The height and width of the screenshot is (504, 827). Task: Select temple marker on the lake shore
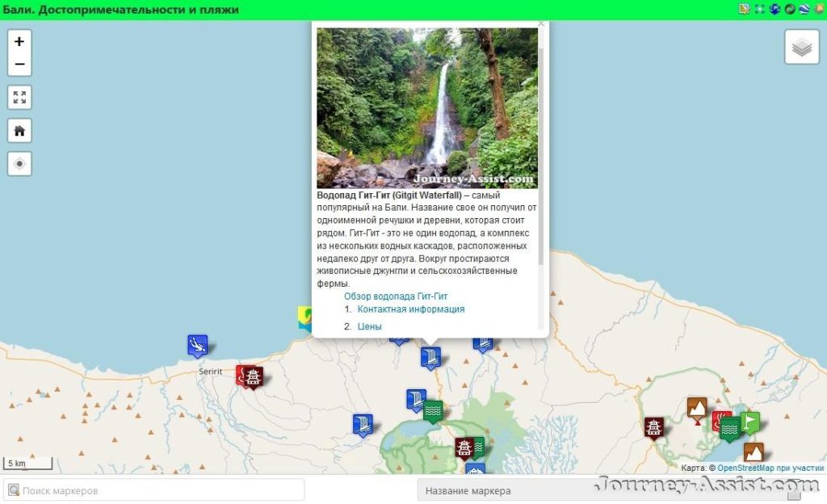click(464, 448)
